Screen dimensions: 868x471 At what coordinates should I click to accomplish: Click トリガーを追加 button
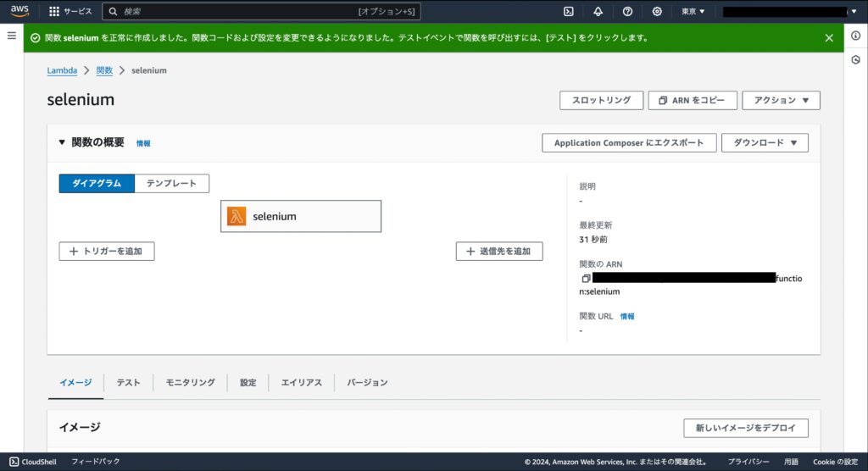coord(107,252)
